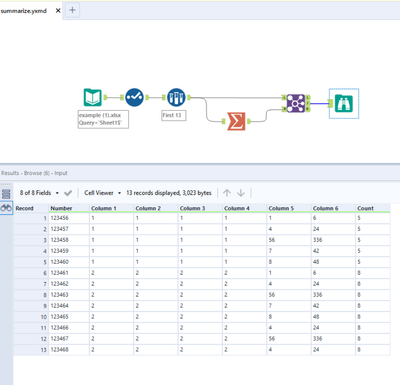The height and width of the screenshot is (385, 400).
Task: Select Column 6 value 336 in record 3
Action: pyautogui.click(x=333, y=240)
